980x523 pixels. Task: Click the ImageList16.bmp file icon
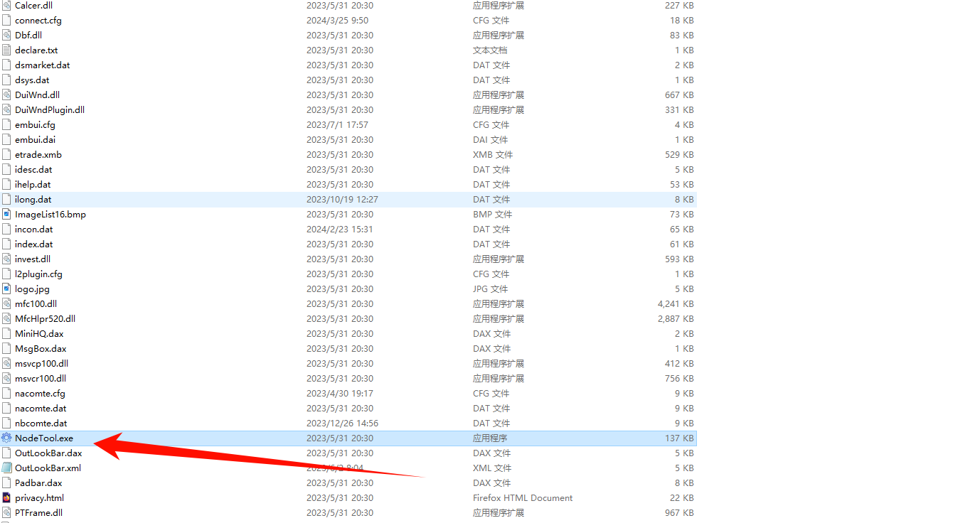click(6, 215)
